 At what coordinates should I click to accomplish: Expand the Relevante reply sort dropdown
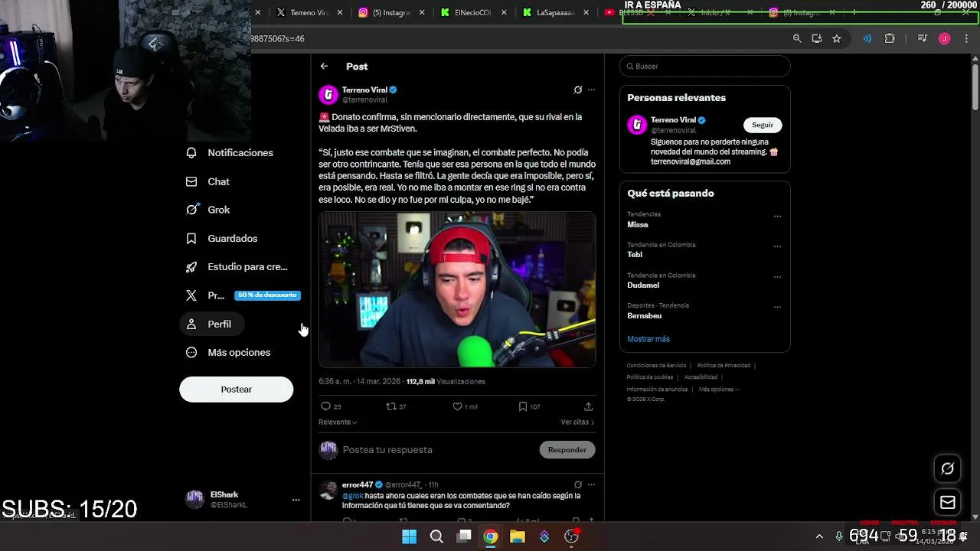point(338,422)
